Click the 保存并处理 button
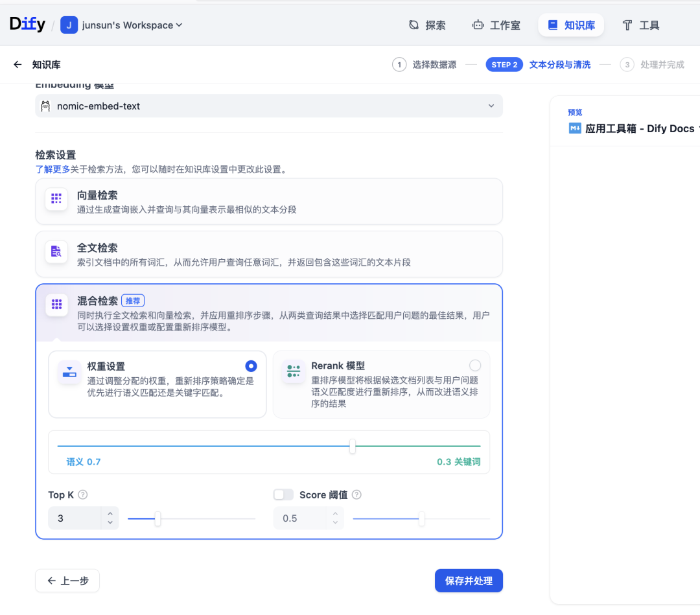This screenshot has width=700, height=615. click(x=469, y=581)
